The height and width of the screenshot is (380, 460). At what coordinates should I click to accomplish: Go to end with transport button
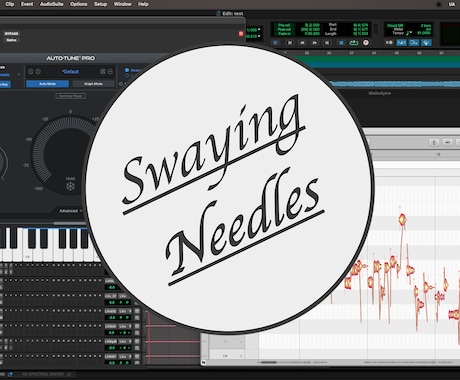coord(327,43)
